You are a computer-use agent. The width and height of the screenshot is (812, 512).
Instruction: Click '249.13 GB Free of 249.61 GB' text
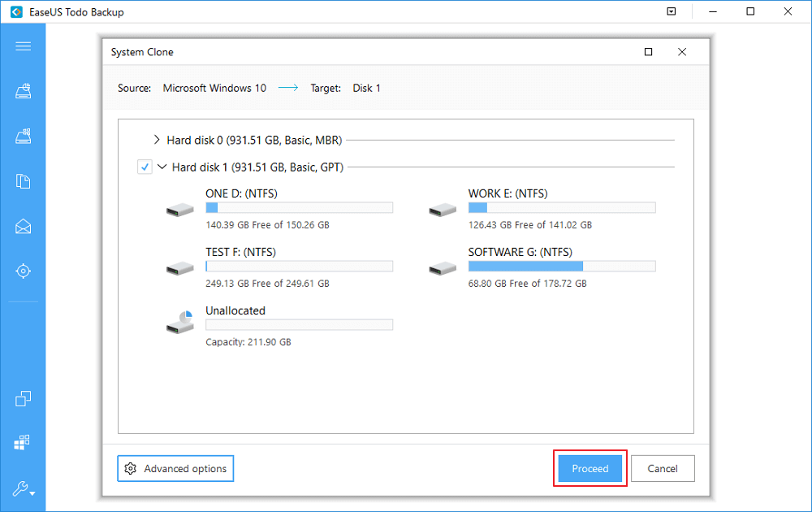(x=268, y=284)
